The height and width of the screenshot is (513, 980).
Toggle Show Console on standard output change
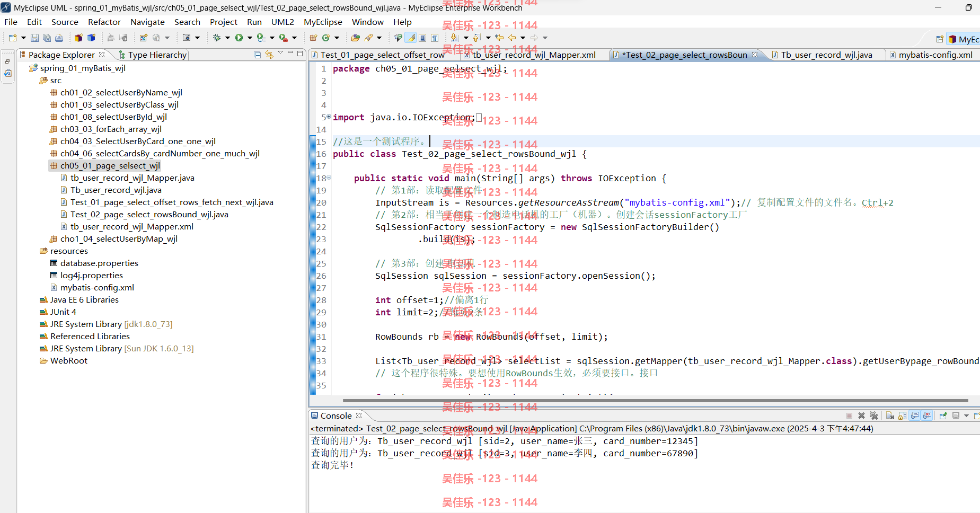(x=915, y=416)
